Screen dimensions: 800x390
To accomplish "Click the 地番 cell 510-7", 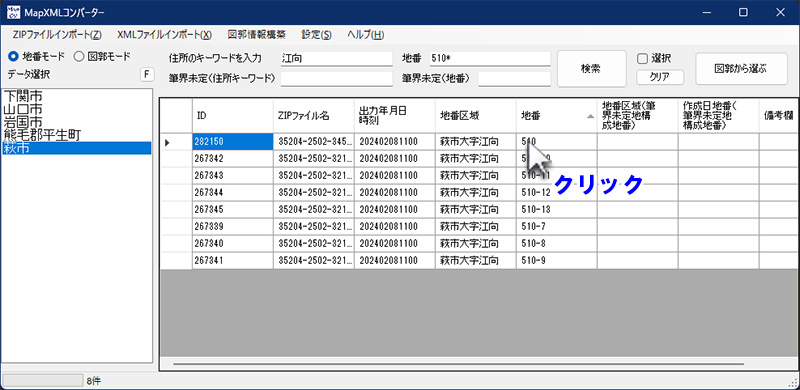I will pyautogui.click(x=557, y=226).
